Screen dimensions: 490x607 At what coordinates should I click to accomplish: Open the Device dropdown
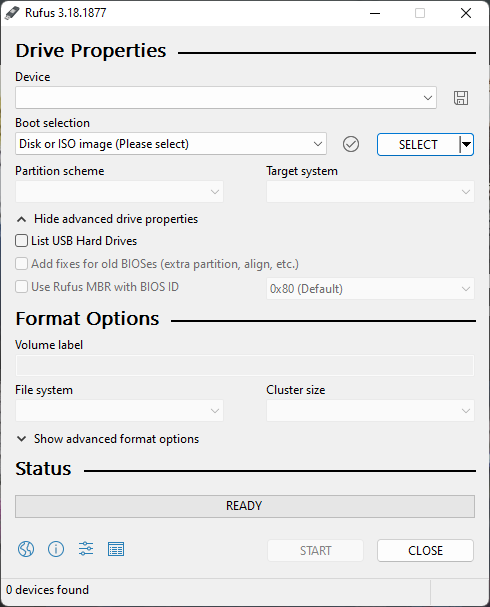coord(226,98)
